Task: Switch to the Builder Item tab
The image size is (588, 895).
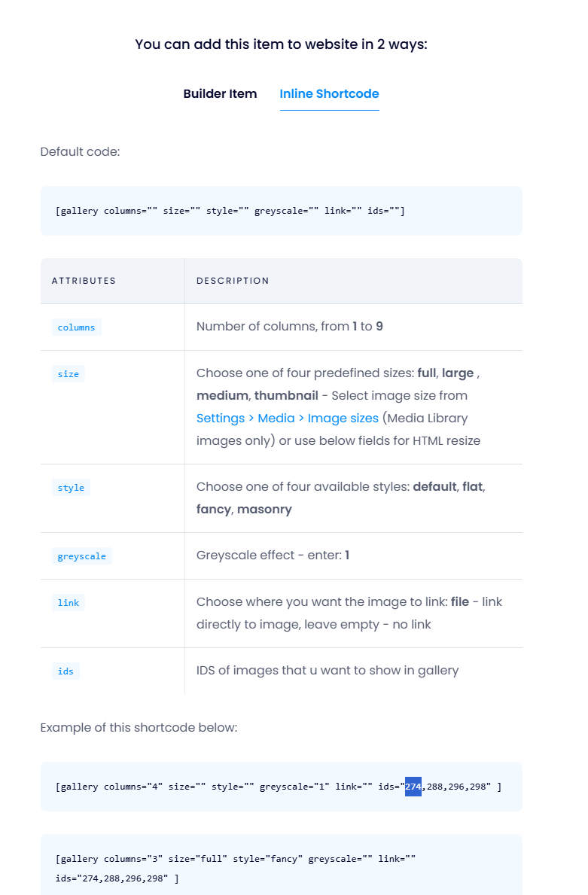Action: (x=220, y=94)
